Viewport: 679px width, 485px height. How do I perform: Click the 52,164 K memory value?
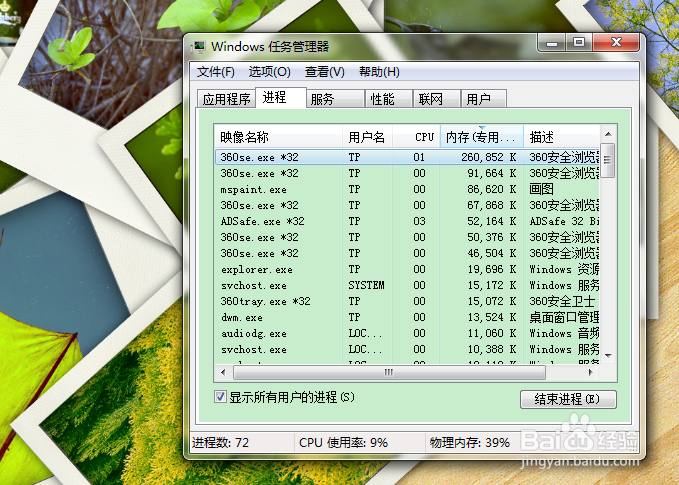tap(491, 221)
